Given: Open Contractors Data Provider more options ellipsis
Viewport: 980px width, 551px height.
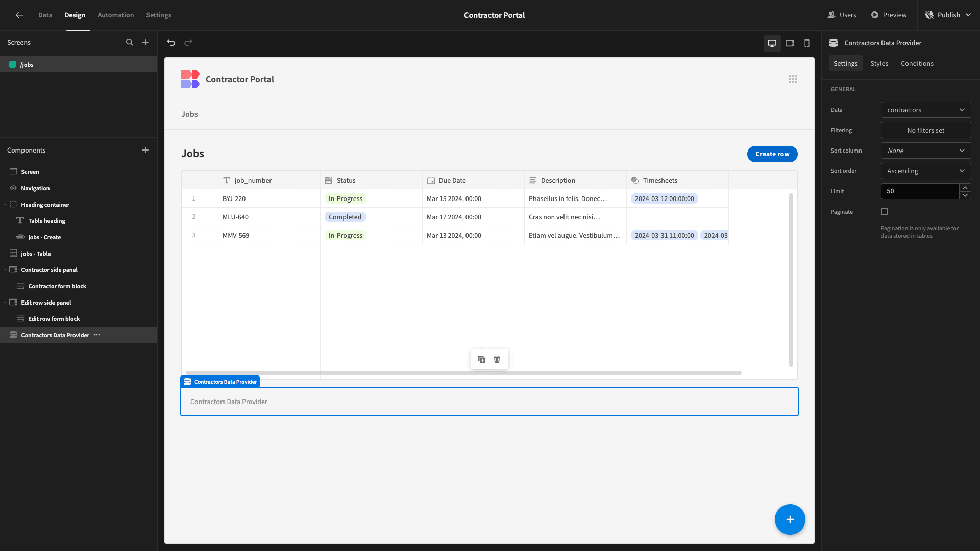Looking at the screenshot, I should click(x=97, y=335).
